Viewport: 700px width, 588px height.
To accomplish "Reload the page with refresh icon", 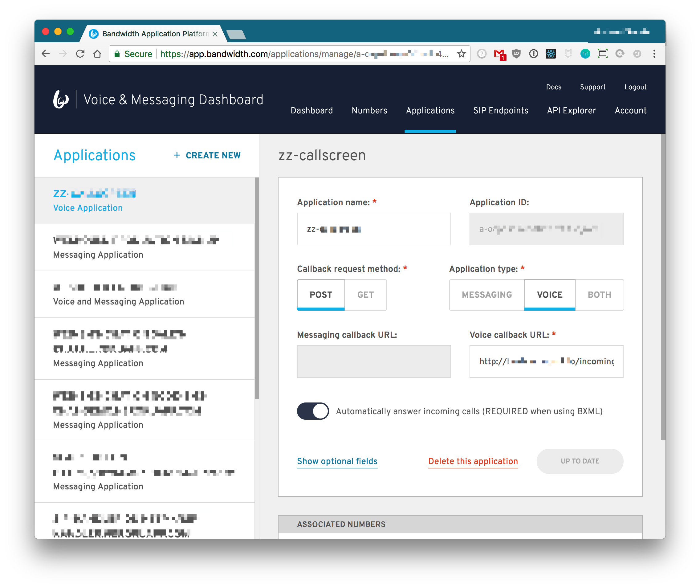I will click(80, 54).
